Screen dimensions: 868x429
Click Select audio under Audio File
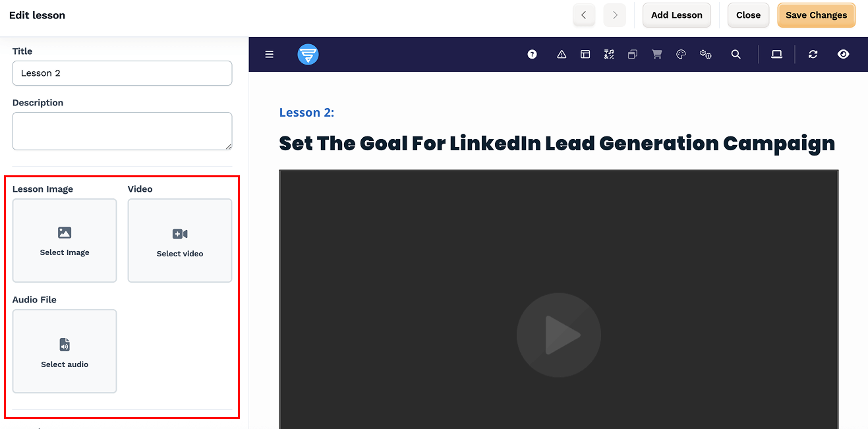tap(64, 351)
